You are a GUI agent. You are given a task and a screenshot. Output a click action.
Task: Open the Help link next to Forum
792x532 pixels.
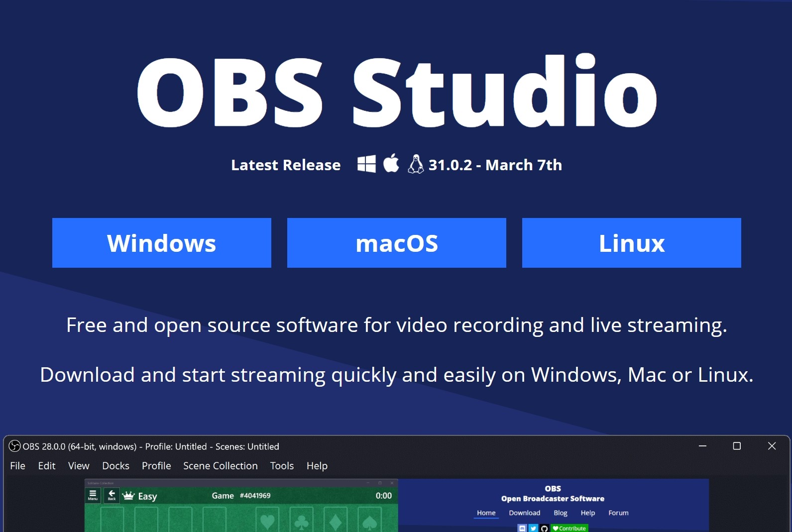click(x=588, y=513)
